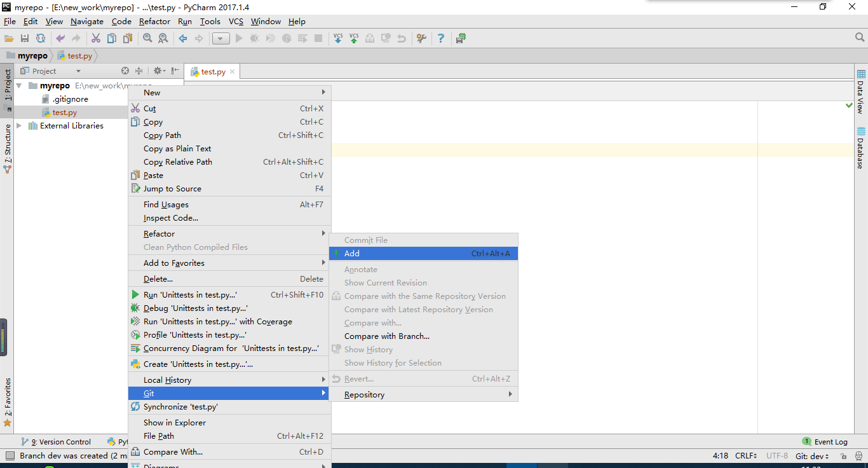
Task: Click Inspect Code... entry
Action: 229,217
